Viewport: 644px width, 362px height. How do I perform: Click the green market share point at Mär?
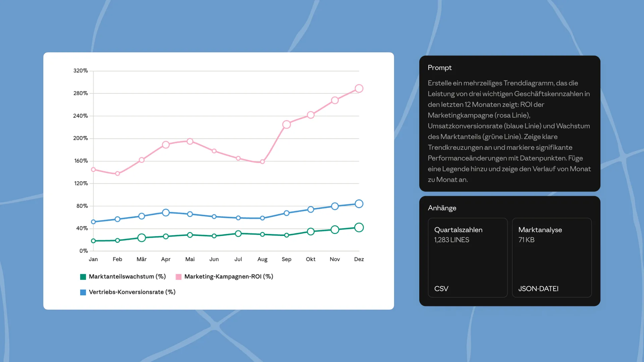142,238
